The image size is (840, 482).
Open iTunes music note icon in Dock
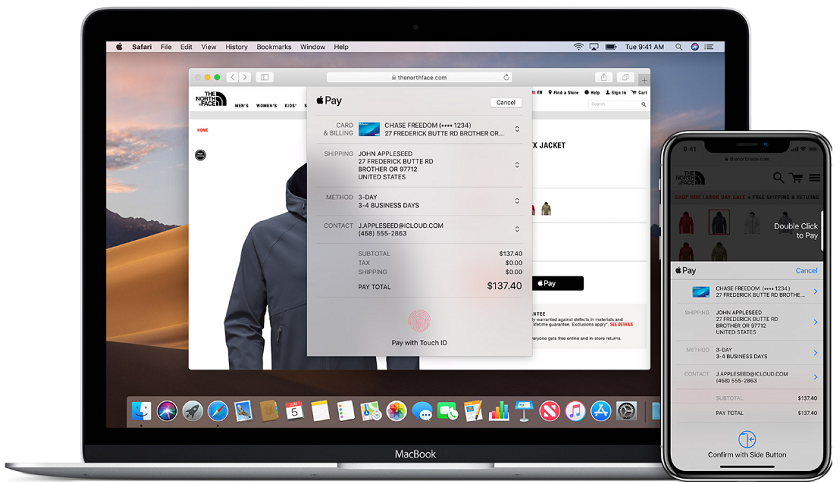coord(575,411)
